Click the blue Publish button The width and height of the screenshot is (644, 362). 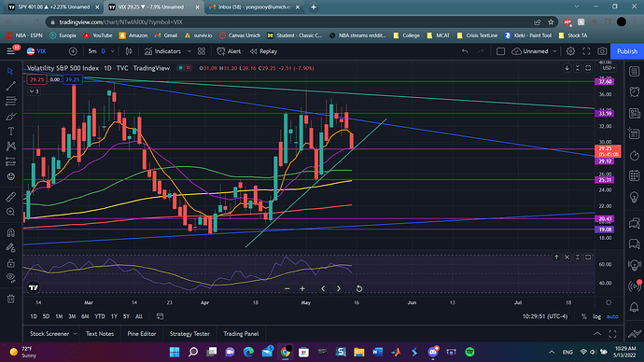[x=627, y=51]
